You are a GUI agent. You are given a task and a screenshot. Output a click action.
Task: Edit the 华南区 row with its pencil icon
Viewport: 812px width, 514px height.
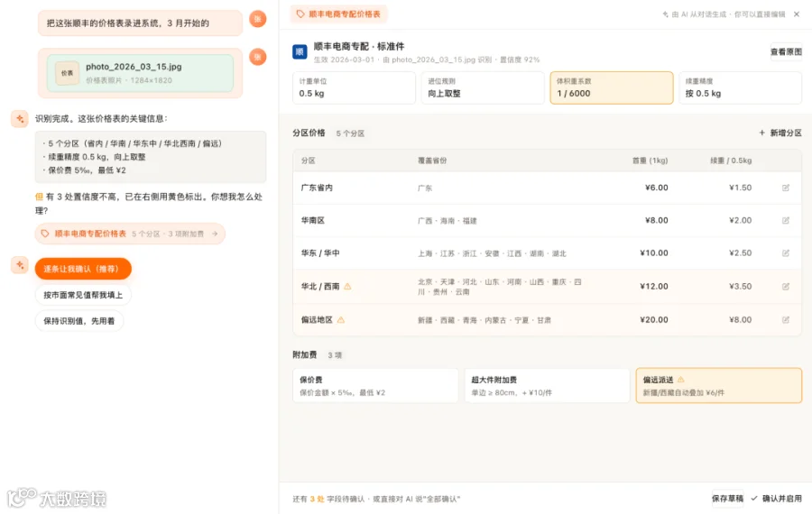[x=786, y=221]
